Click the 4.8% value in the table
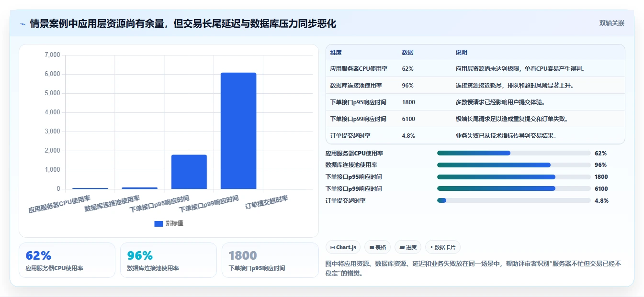The height and width of the screenshot is (297, 644). point(408,136)
